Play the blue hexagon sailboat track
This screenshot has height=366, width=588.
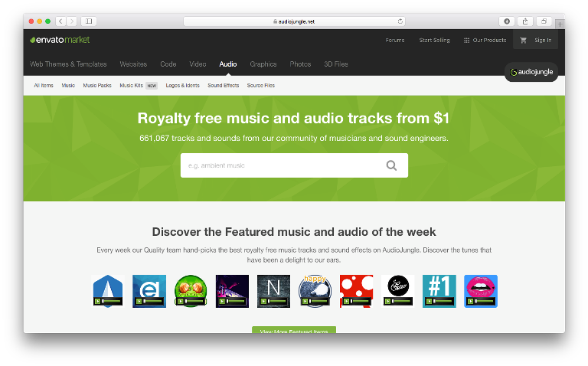click(x=97, y=301)
